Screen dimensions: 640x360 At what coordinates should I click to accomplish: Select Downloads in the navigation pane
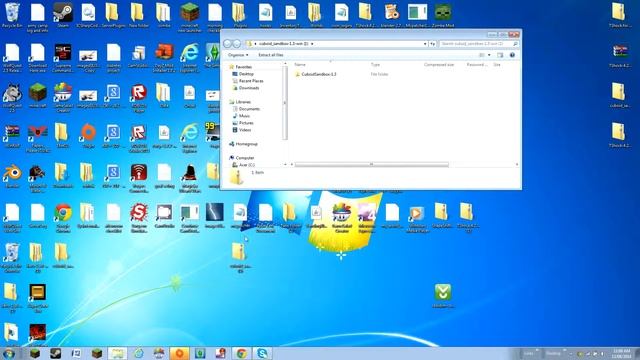pos(249,88)
